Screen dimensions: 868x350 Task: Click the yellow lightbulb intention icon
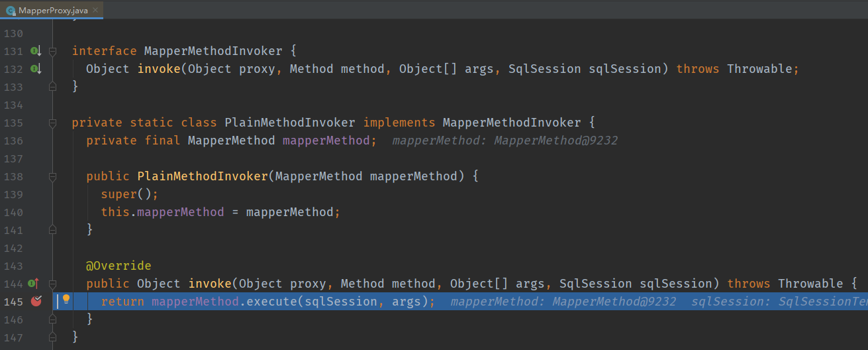pos(66,300)
